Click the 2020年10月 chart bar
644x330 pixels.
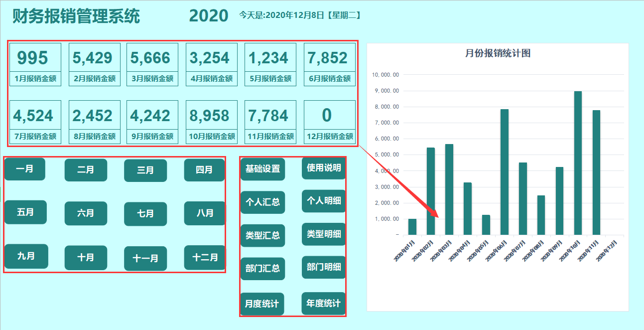click(x=578, y=163)
